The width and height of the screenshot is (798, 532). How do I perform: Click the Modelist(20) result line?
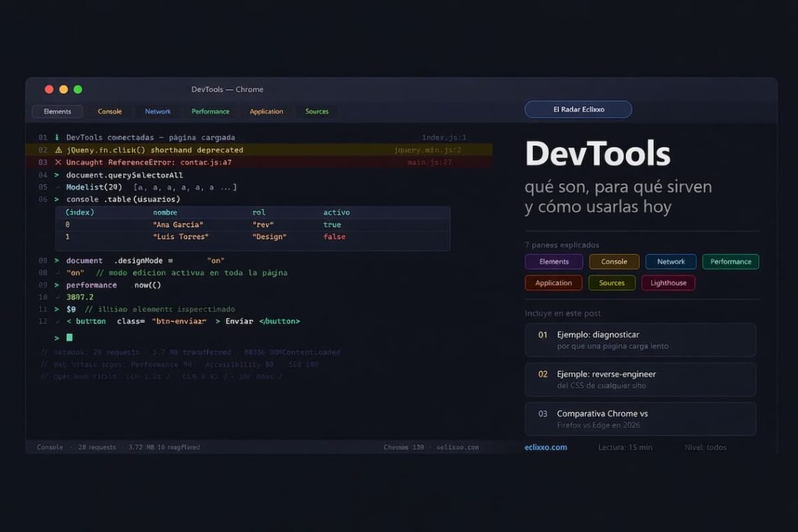pos(151,188)
